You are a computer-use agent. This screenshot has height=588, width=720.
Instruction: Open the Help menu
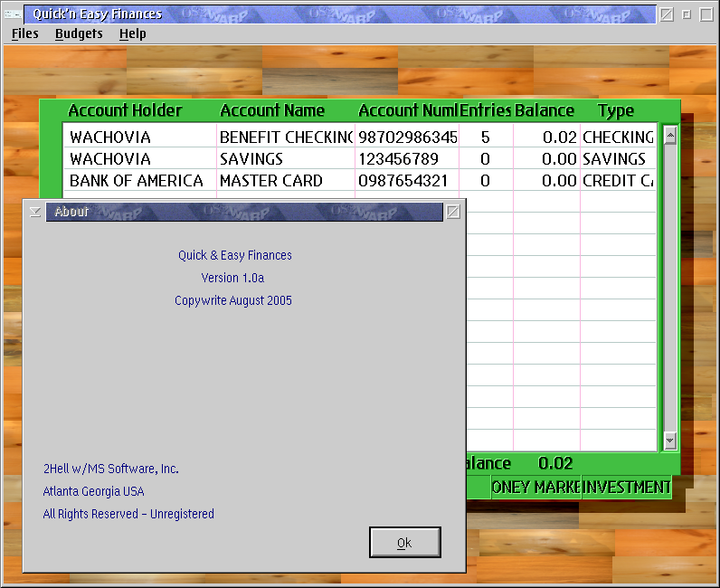(132, 33)
